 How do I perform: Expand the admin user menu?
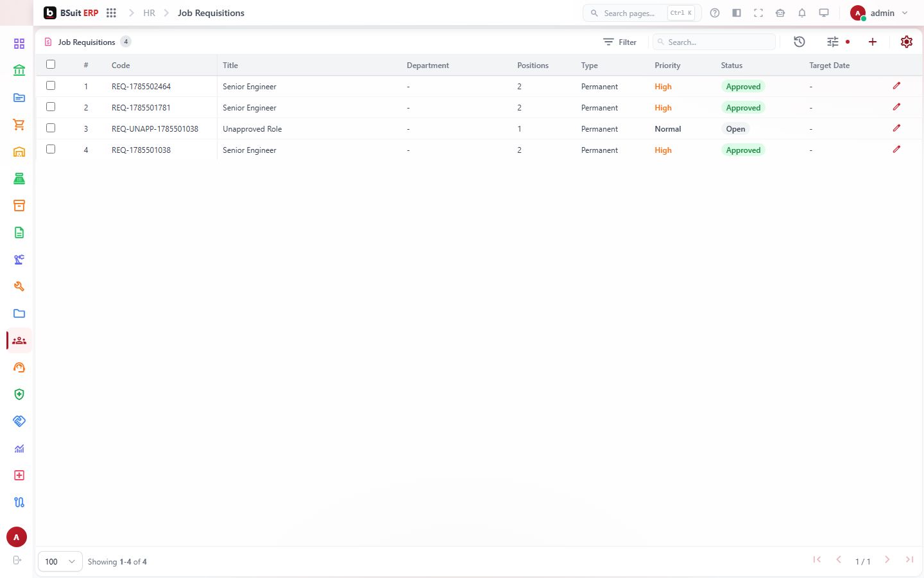point(879,13)
